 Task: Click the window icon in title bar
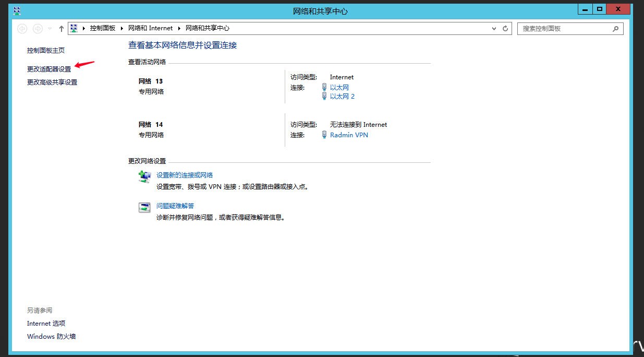(17, 10)
